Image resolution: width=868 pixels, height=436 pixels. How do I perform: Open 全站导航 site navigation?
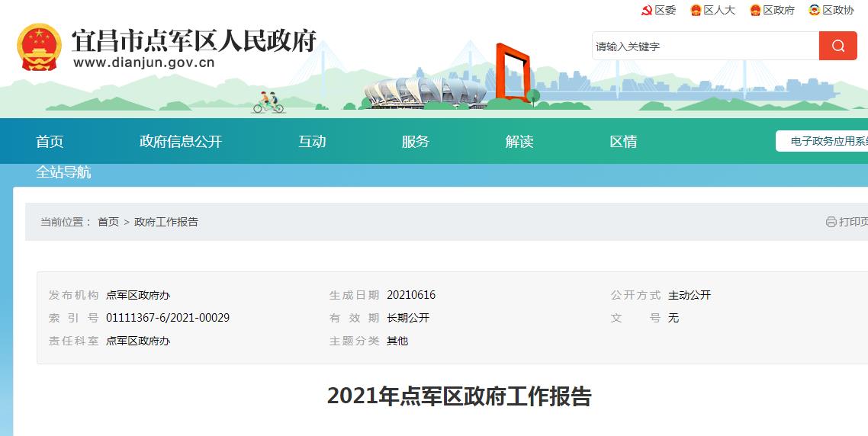pos(63,172)
